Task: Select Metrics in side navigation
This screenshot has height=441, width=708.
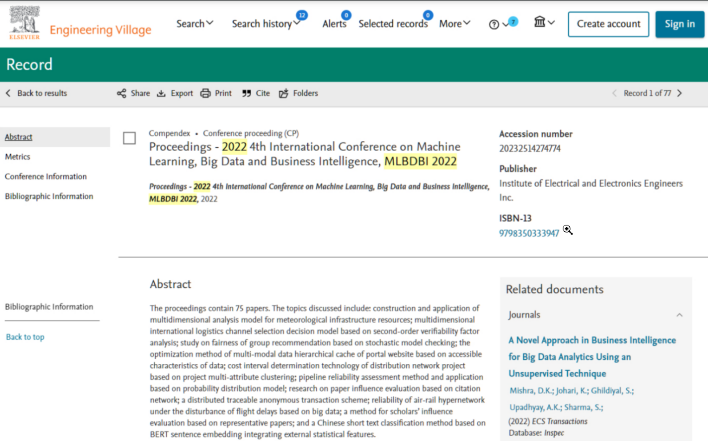Action: (18, 157)
